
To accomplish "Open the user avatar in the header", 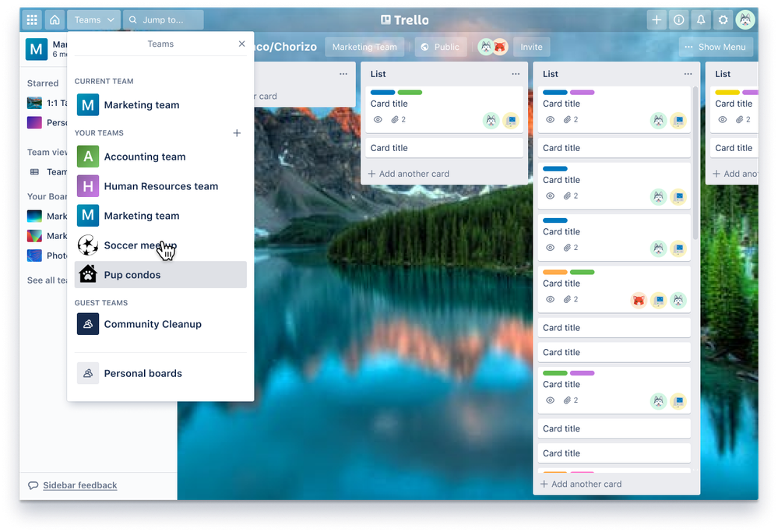I will point(745,19).
